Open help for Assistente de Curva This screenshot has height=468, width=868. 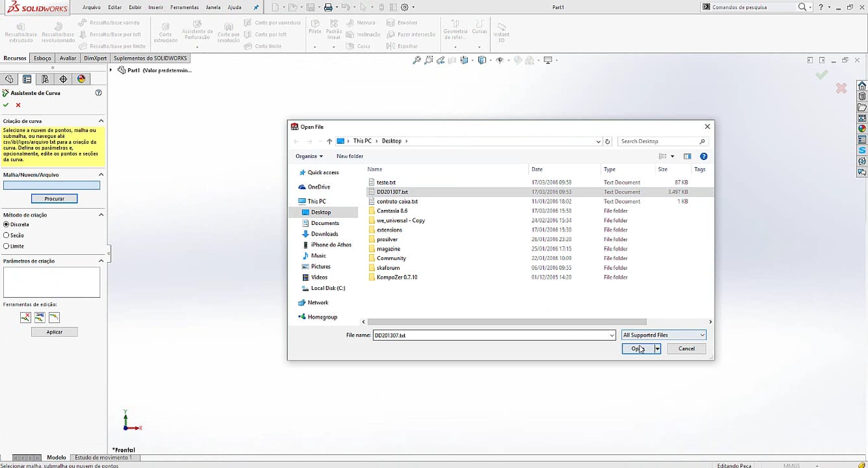(99, 93)
